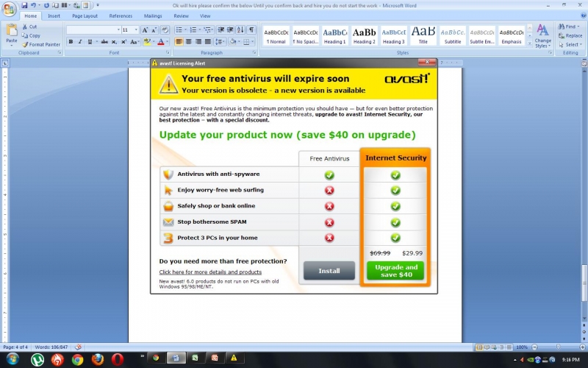
Task: Switch to the Page Layout tab
Action: click(x=85, y=15)
